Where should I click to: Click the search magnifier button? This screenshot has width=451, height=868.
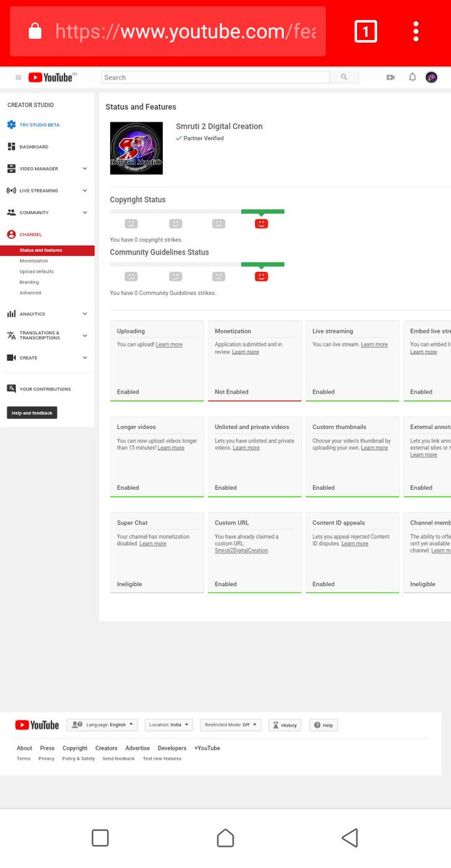pos(344,77)
